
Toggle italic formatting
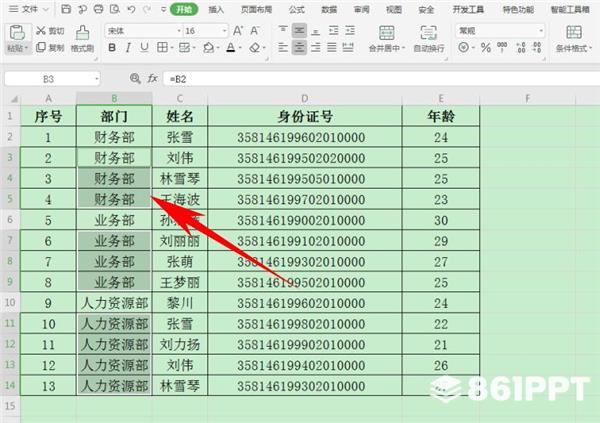pyautogui.click(x=128, y=47)
